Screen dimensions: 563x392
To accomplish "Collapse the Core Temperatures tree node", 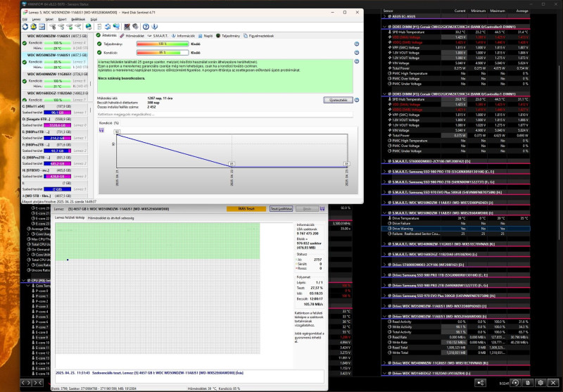I will tap(28, 286).
